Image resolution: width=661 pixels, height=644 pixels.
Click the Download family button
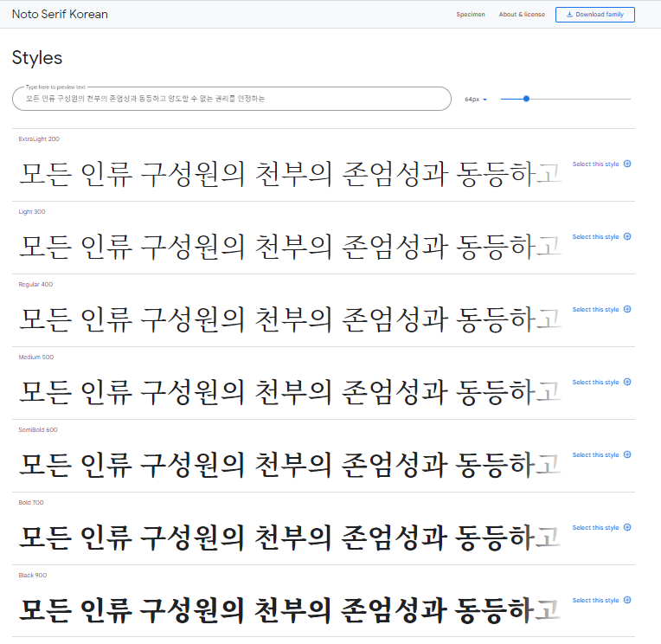pyautogui.click(x=595, y=15)
